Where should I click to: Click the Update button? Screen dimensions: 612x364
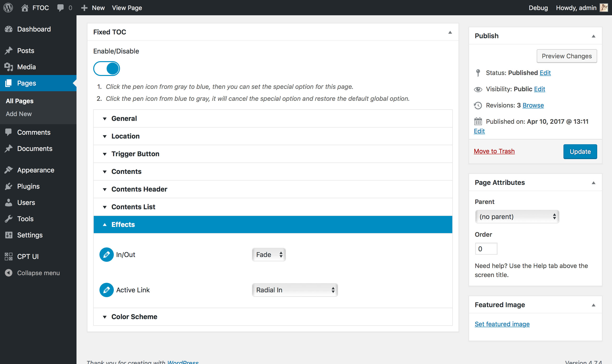[580, 151]
